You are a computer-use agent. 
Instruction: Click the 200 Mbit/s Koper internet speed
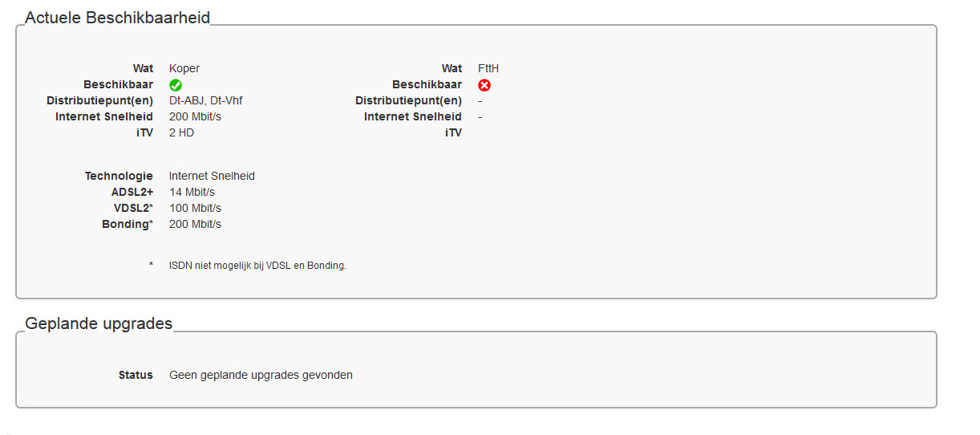[x=196, y=116]
